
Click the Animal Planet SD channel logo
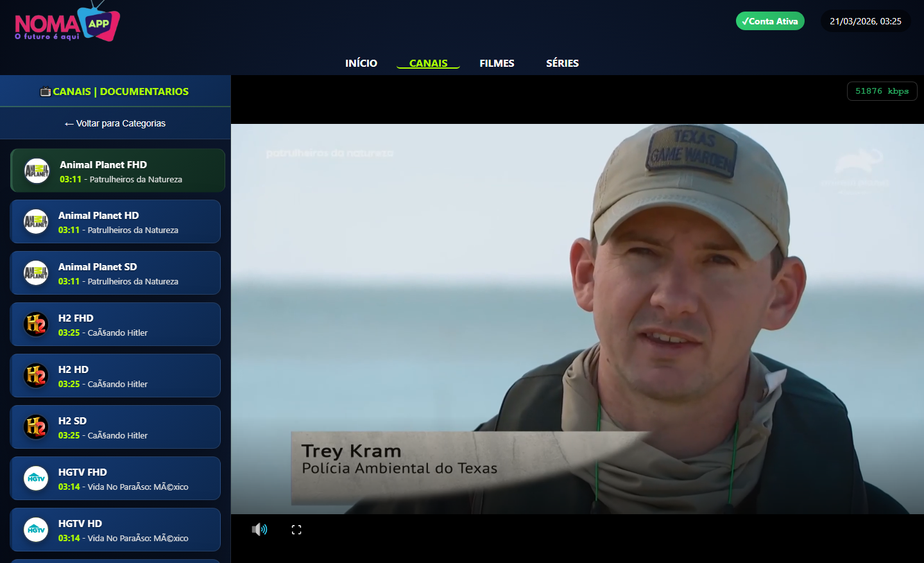[36, 273]
